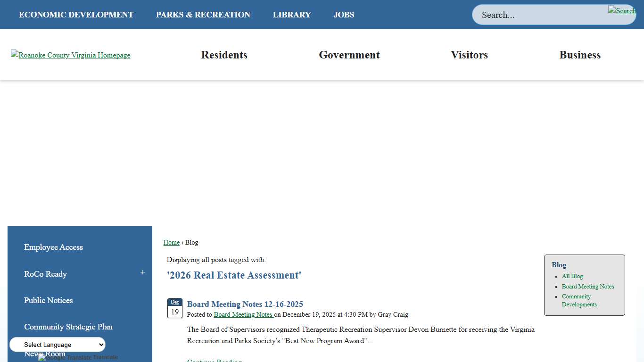Click the Employee Access sidebar link

pos(53,247)
